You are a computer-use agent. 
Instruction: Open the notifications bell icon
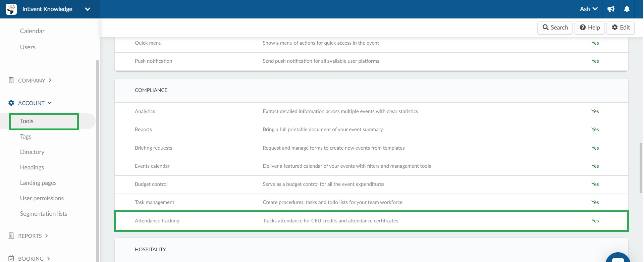pyautogui.click(x=627, y=9)
